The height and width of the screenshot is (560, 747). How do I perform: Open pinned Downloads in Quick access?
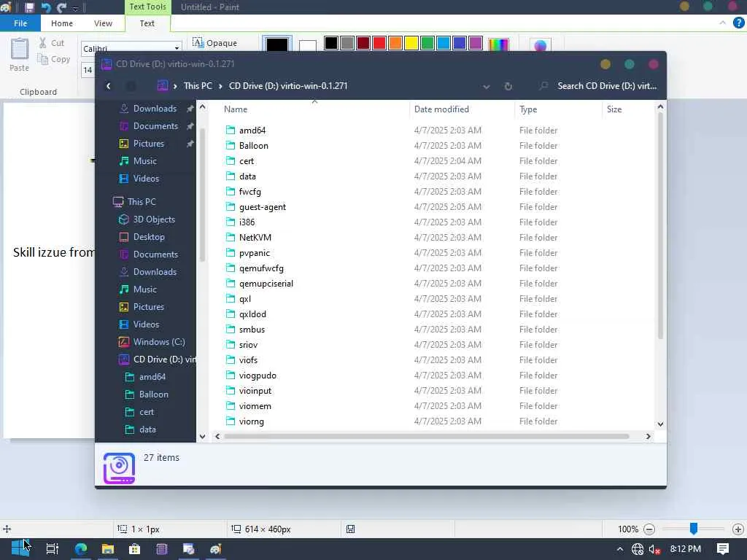155,109
